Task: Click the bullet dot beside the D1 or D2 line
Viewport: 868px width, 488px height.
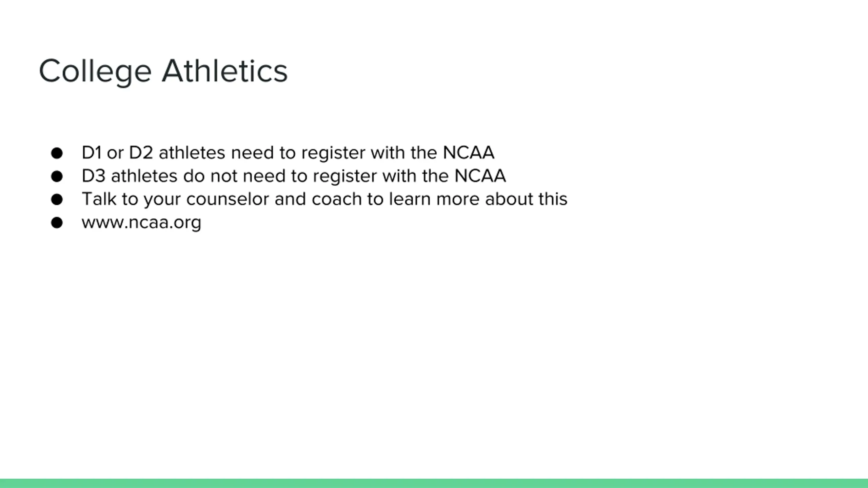Action: pos(57,153)
